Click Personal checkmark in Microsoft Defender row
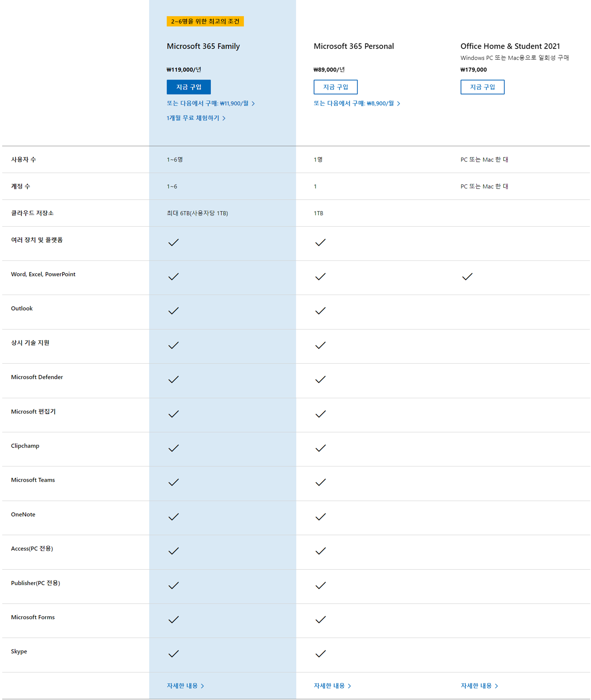This screenshot has height=700, width=591. click(x=320, y=380)
